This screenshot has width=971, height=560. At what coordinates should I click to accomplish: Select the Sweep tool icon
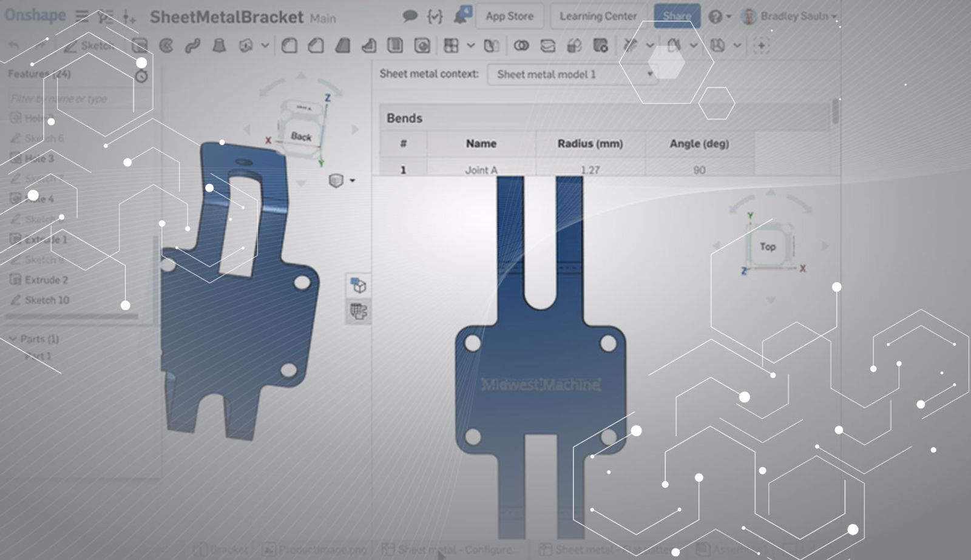click(x=193, y=46)
